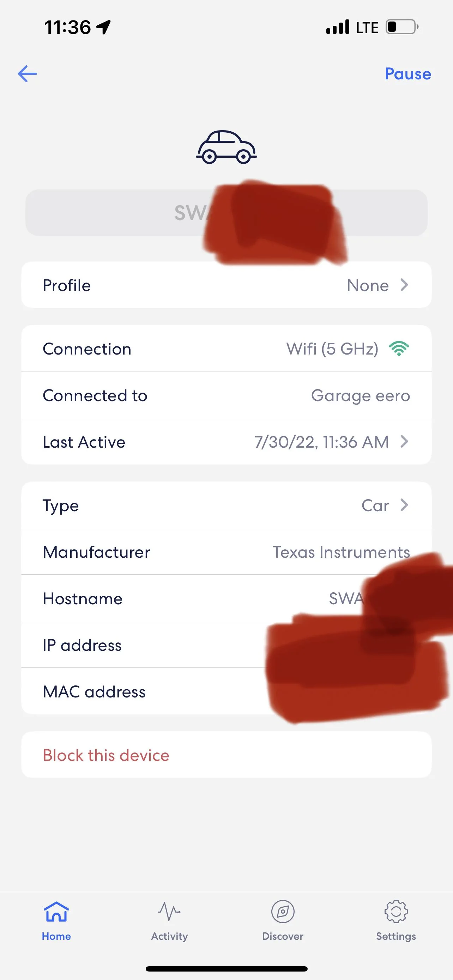Tap the green wifi signal icon
The height and width of the screenshot is (980, 453).
point(399,349)
